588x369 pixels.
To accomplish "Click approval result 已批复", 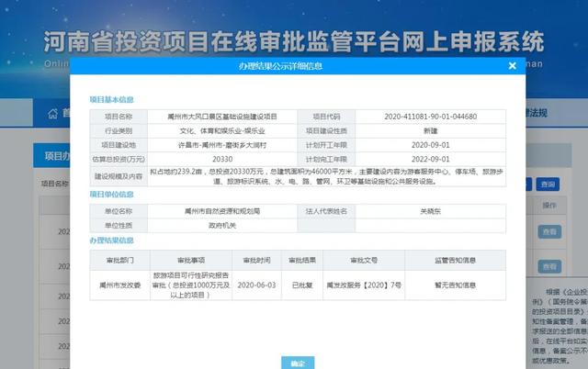I will (x=302, y=285).
